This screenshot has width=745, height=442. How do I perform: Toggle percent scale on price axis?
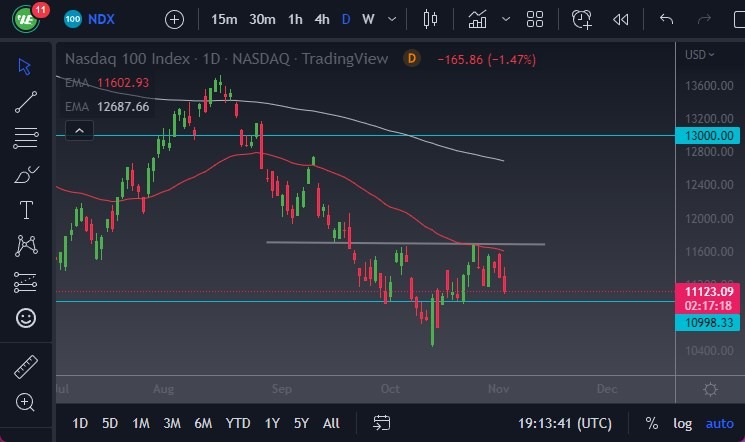(x=651, y=423)
